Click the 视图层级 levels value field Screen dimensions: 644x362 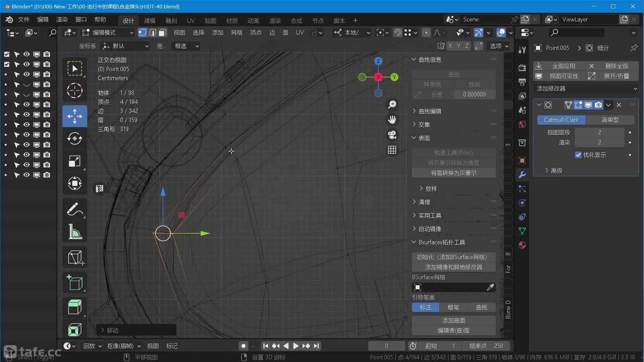coord(599,132)
